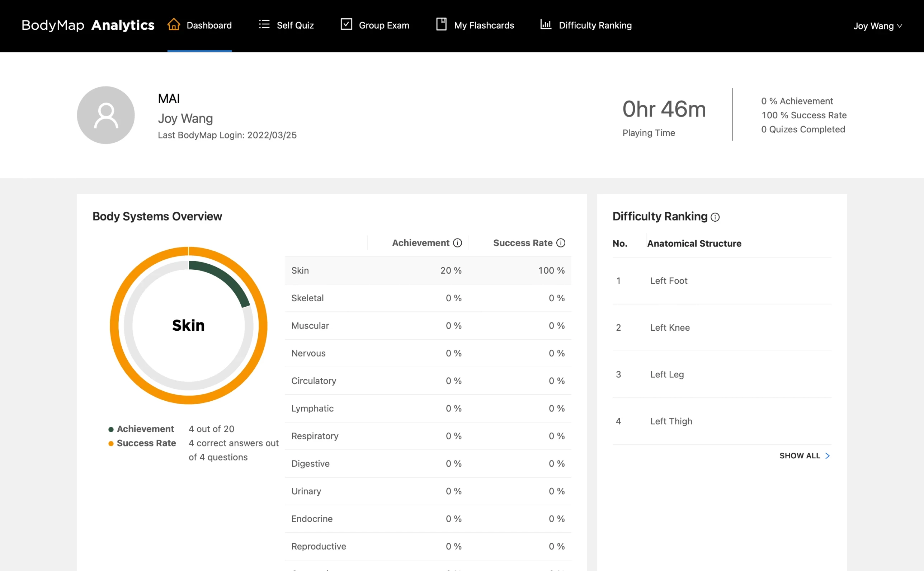Screen dimensions: 924x571
Task: Click the blue arrow beside SHOW ALL
Action: [828, 456]
